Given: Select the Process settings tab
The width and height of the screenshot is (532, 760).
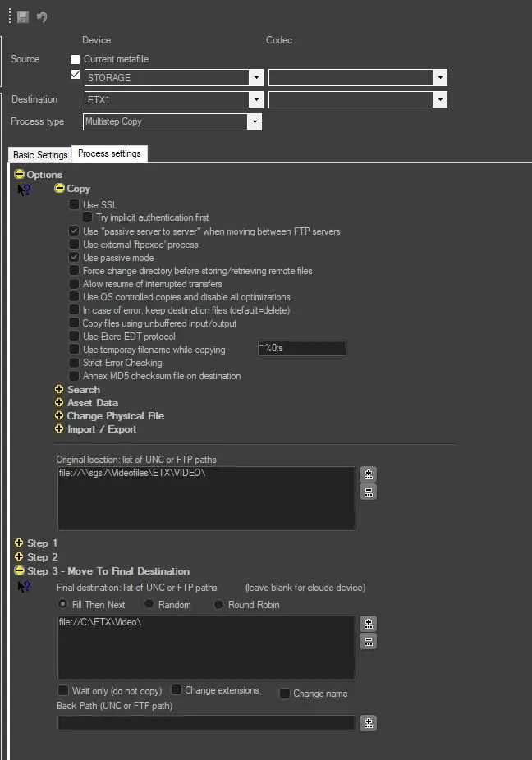Looking at the screenshot, I should pos(109,153).
